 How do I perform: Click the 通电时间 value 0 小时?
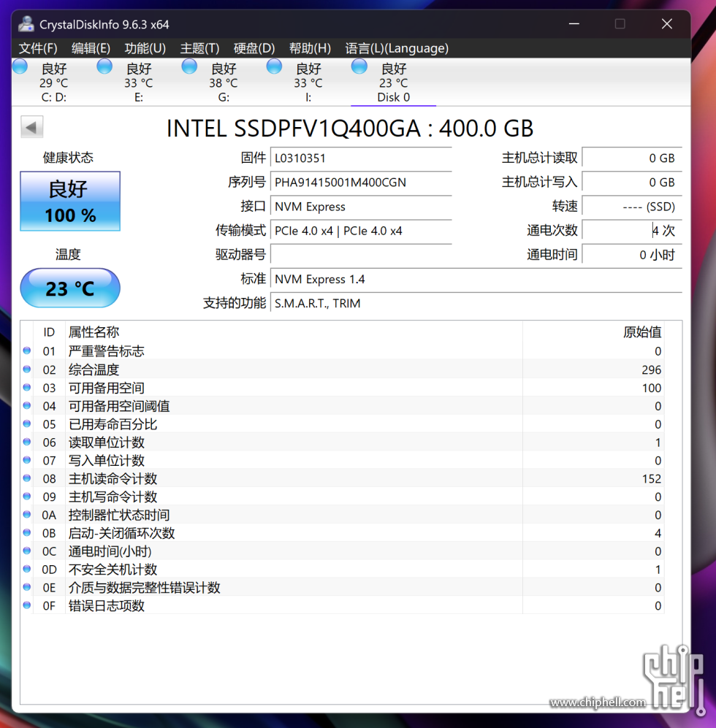pos(632,255)
